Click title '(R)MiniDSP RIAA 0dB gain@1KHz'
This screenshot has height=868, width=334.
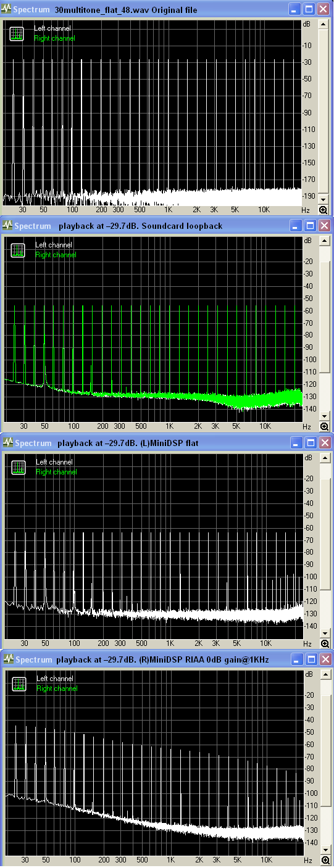tap(204, 659)
